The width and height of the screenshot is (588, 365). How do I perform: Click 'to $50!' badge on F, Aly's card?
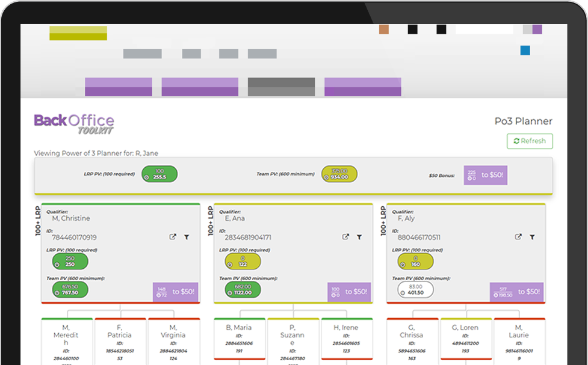click(516, 292)
